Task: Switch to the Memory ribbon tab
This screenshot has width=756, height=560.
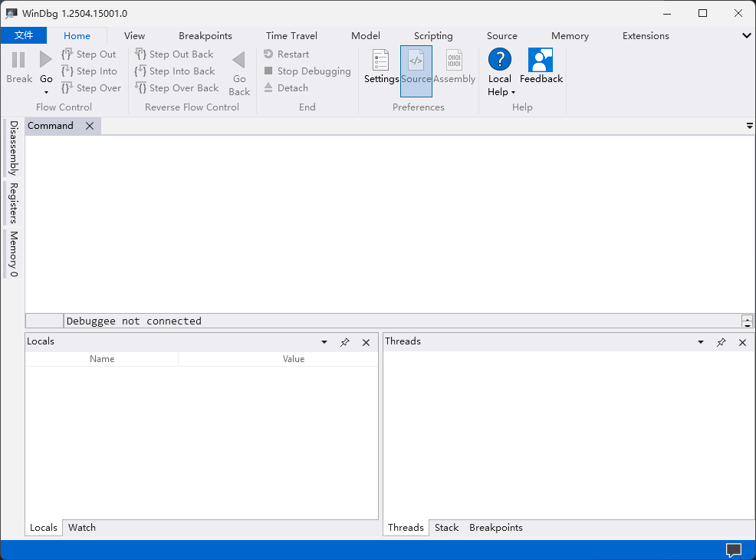Action: [x=570, y=36]
